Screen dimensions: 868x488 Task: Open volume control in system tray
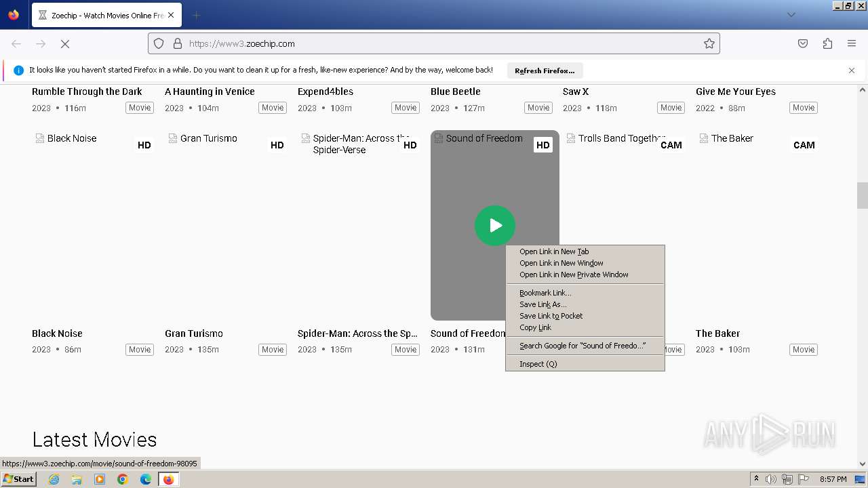[771, 479]
